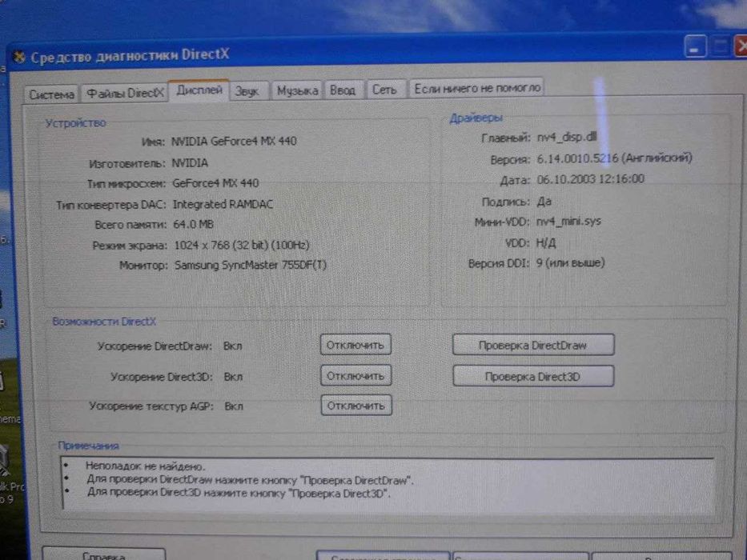Disable Direct3D acceleration with Отключить button

click(355, 376)
